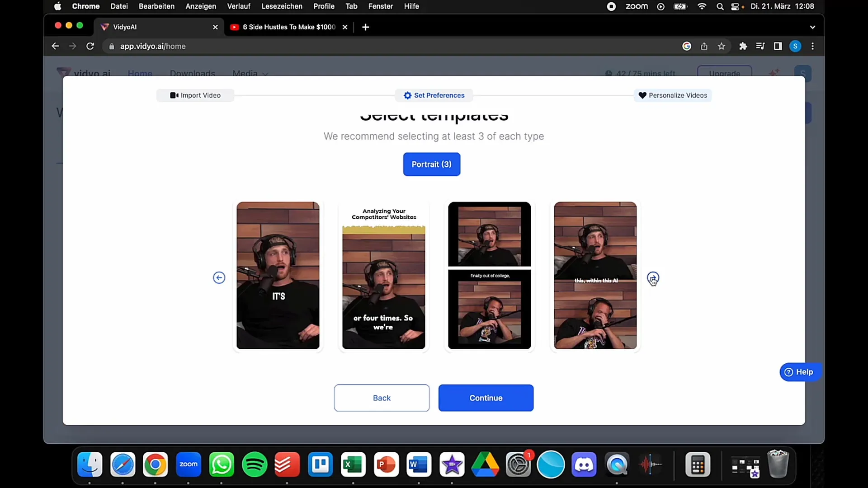Open Discord from the dock
Screen dimensions: 868x488
pos(584,465)
